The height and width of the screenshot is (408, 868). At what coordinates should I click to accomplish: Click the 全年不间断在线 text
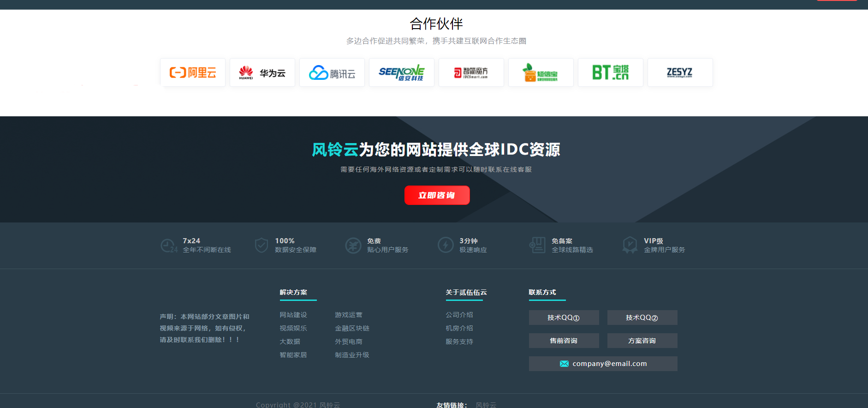pyautogui.click(x=207, y=250)
